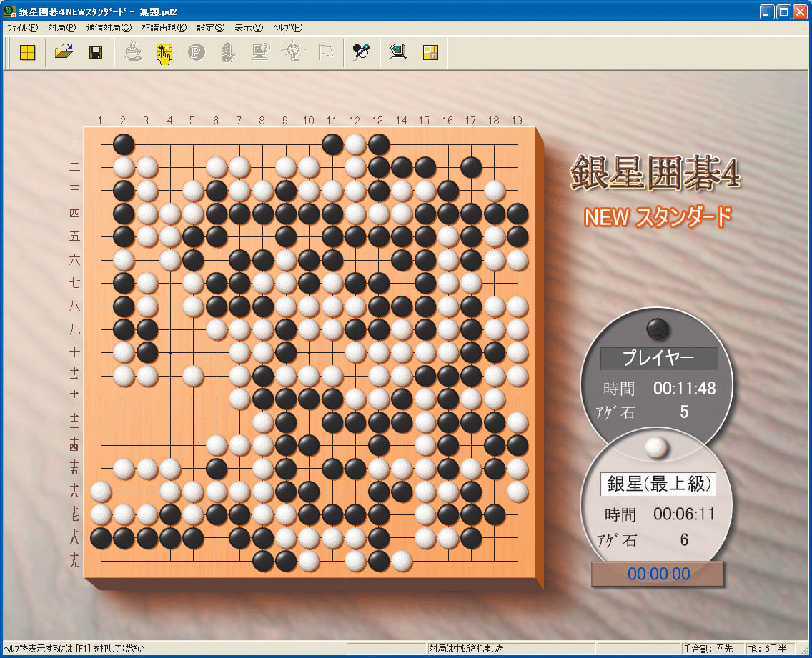Click the rightmost yellow board toolbar icon
Viewport: 812px width, 658px height.
point(430,52)
